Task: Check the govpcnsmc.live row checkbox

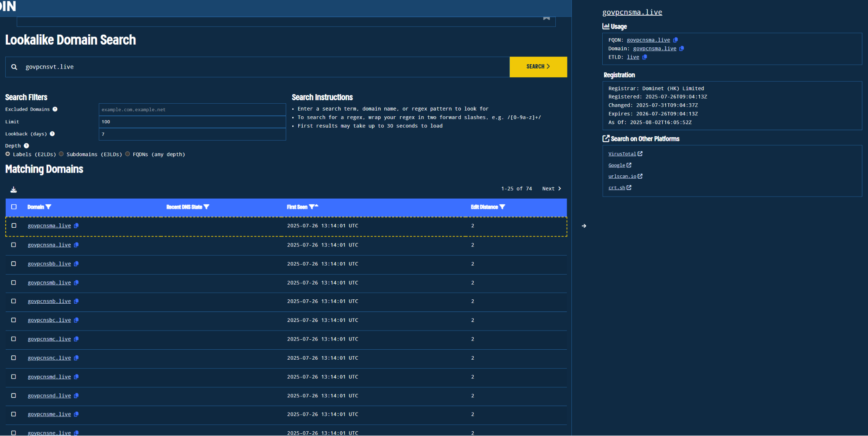Action: coord(14,339)
